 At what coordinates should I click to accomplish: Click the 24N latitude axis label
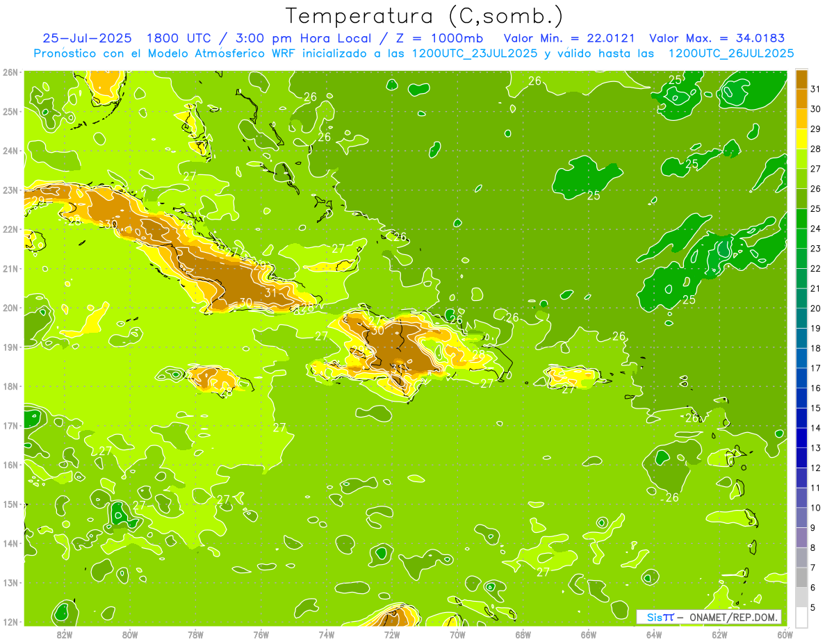point(11,151)
